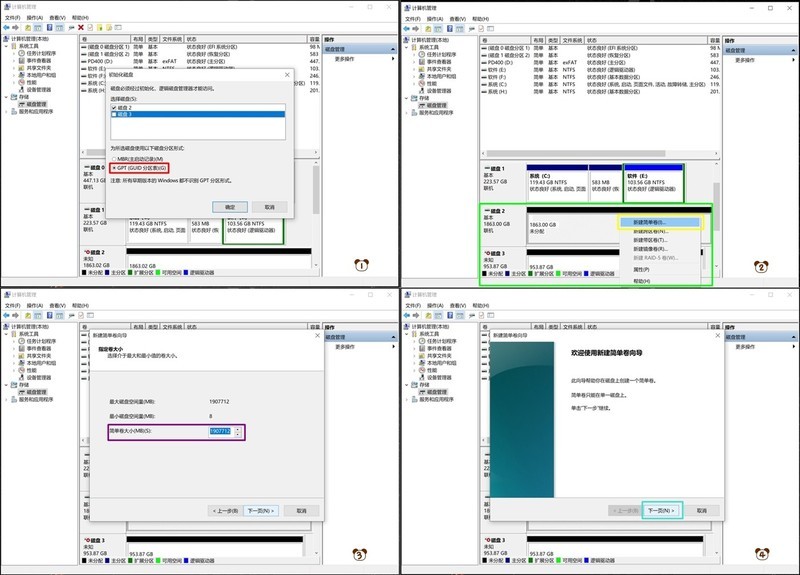
Task: Select PD400 (D:) volume row in Initialize Disk window
Action: point(200,61)
